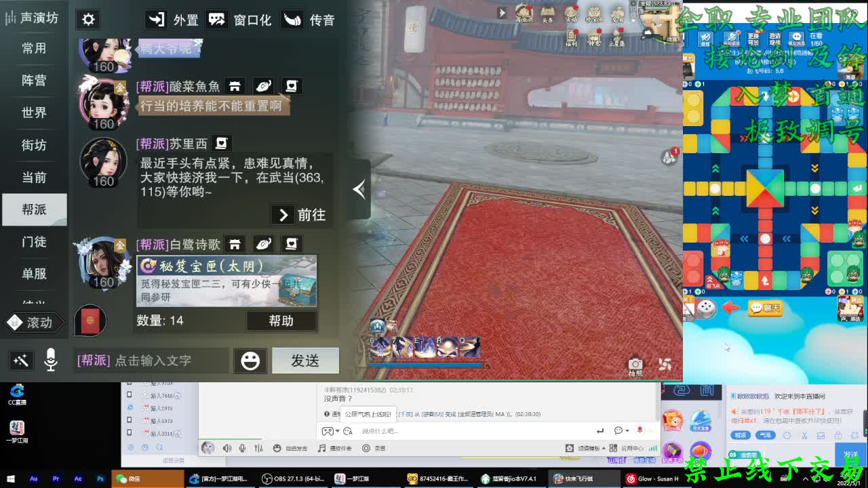Click 邀请观战 invite button in flying chess
Image resolution: width=868 pixels, height=488 pixels.
tap(774, 39)
